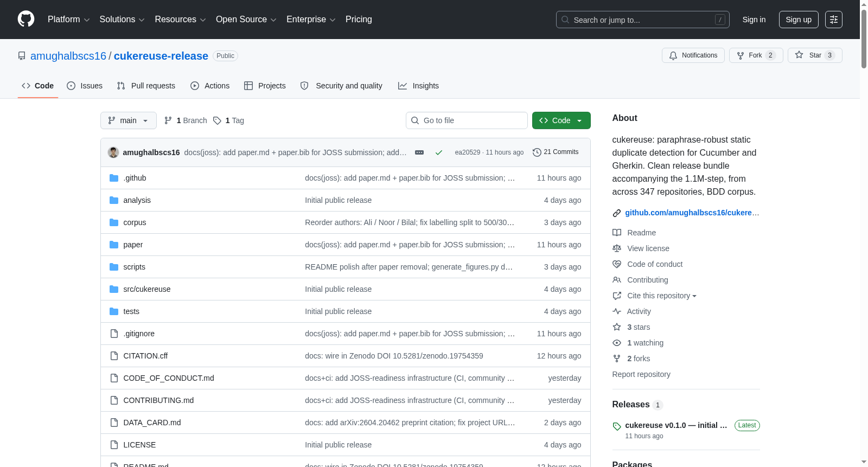
Task: Open the paper folder
Action: [133, 245]
